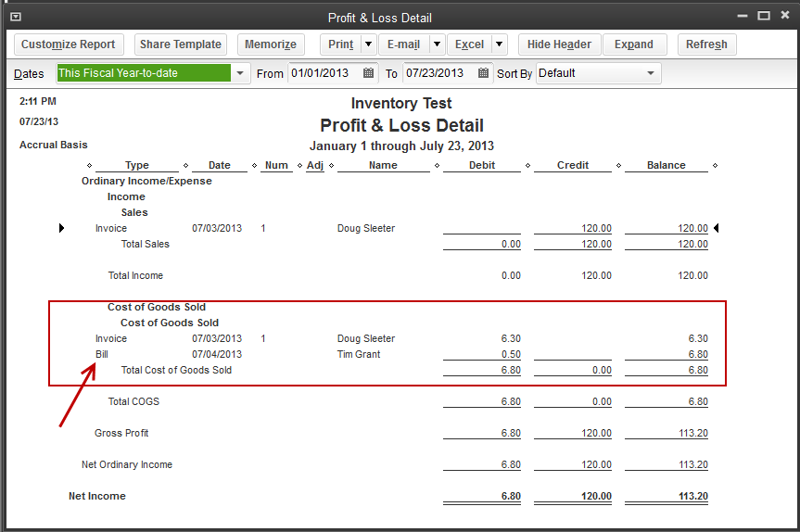
Task: Click the Share Template button
Action: pyautogui.click(x=181, y=44)
